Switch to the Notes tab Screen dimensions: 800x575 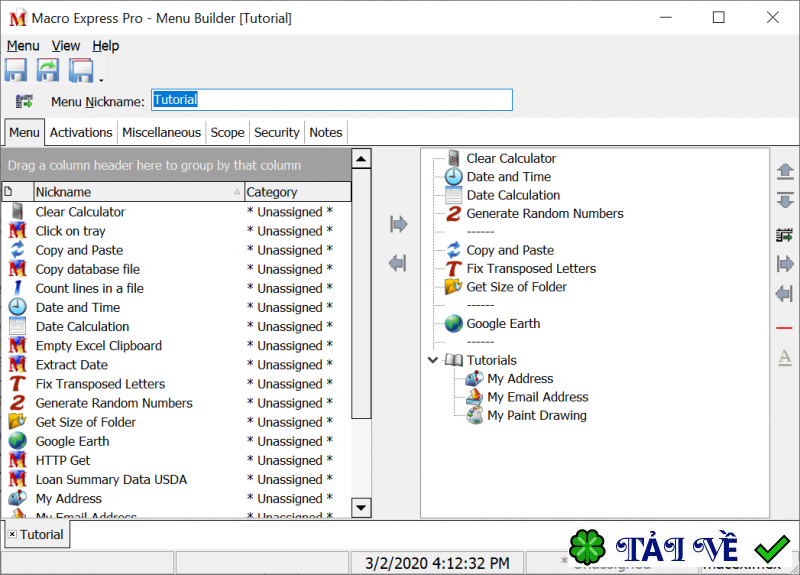tap(326, 133)
